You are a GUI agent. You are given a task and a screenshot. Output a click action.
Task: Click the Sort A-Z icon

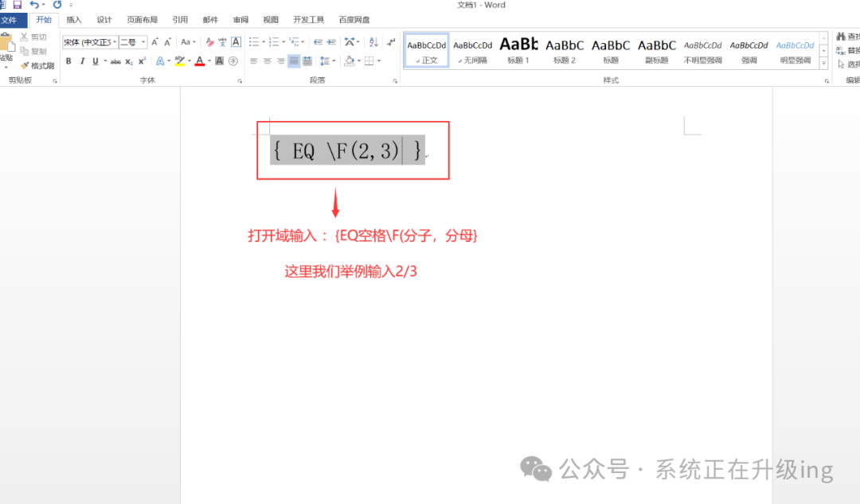(373, 41)
